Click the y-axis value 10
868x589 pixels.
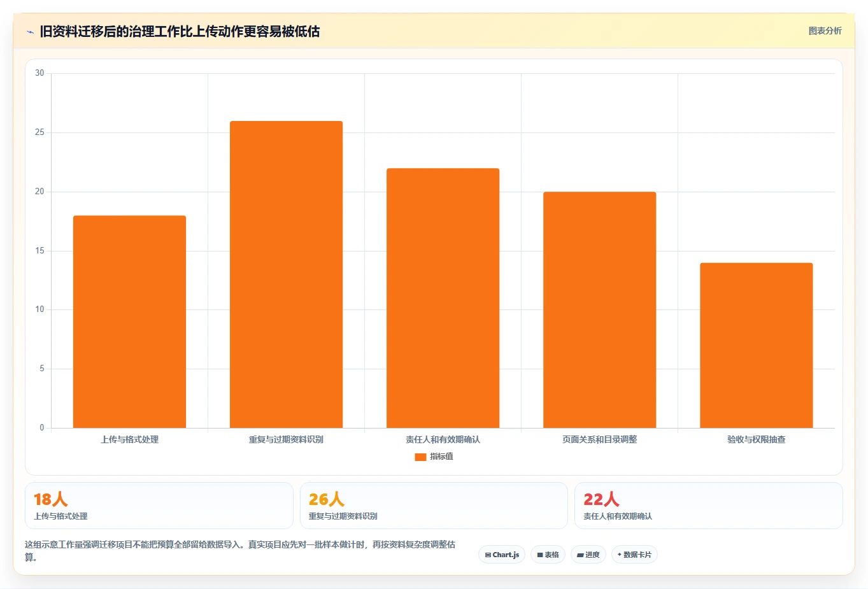click(39, 309)
